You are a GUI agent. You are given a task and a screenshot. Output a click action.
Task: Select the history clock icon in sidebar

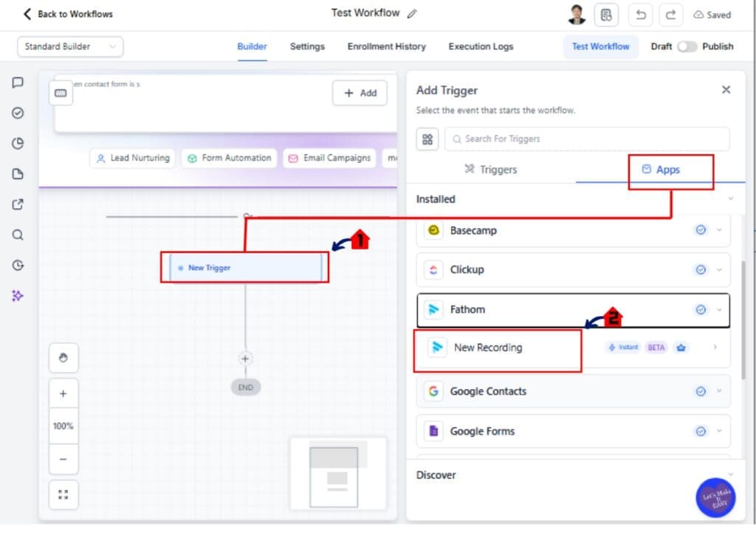[x=17, y=265]
